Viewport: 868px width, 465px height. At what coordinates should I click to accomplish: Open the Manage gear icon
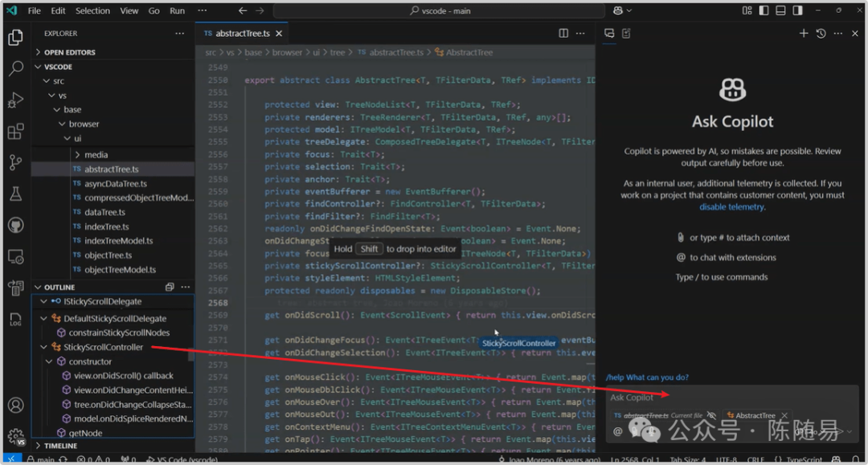tap(15, 436)
